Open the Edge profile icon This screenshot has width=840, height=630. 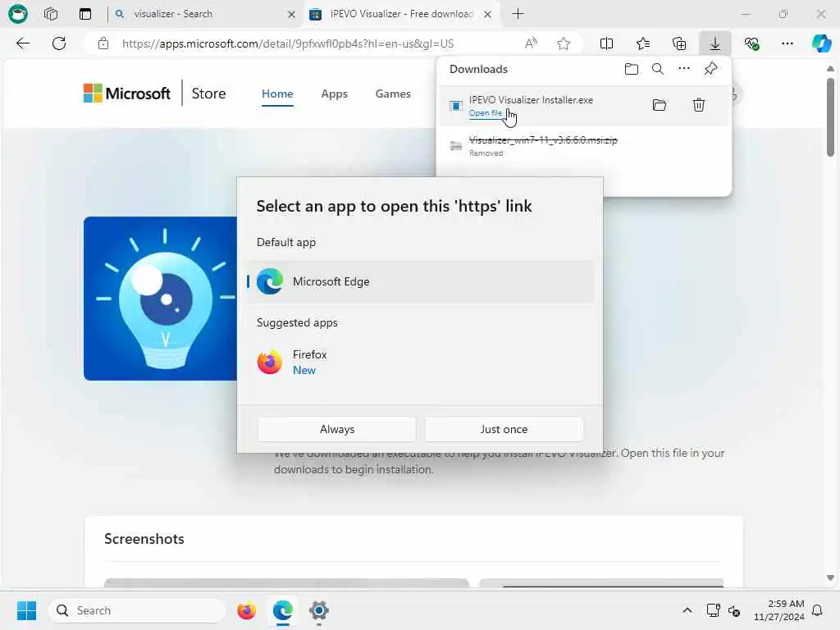point(18,14)
